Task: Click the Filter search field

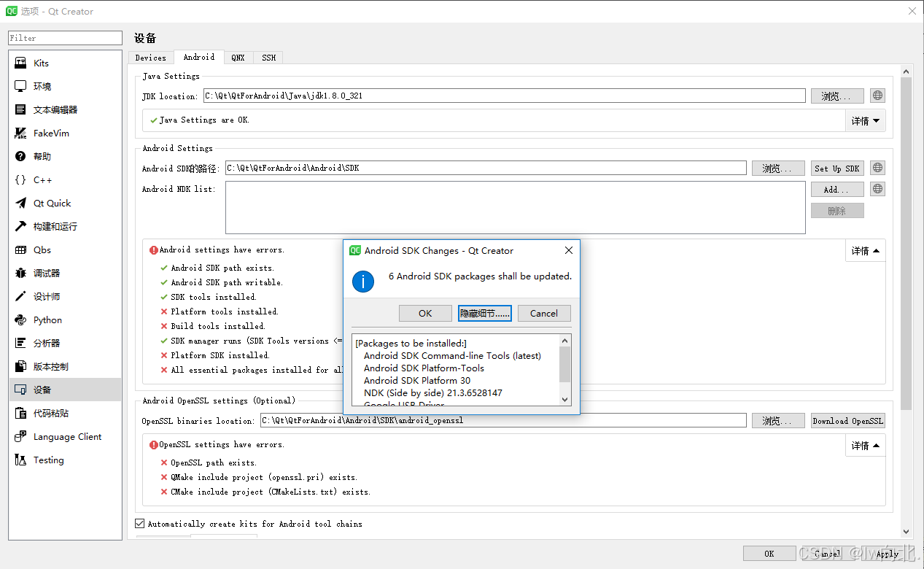Action: tap(66, 38)
